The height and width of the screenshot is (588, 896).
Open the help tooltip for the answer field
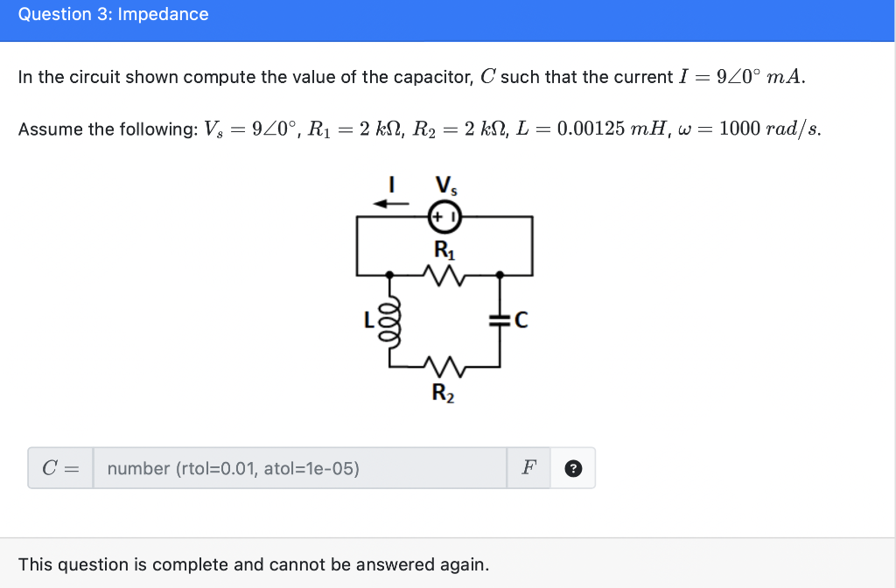click(573, 469)
